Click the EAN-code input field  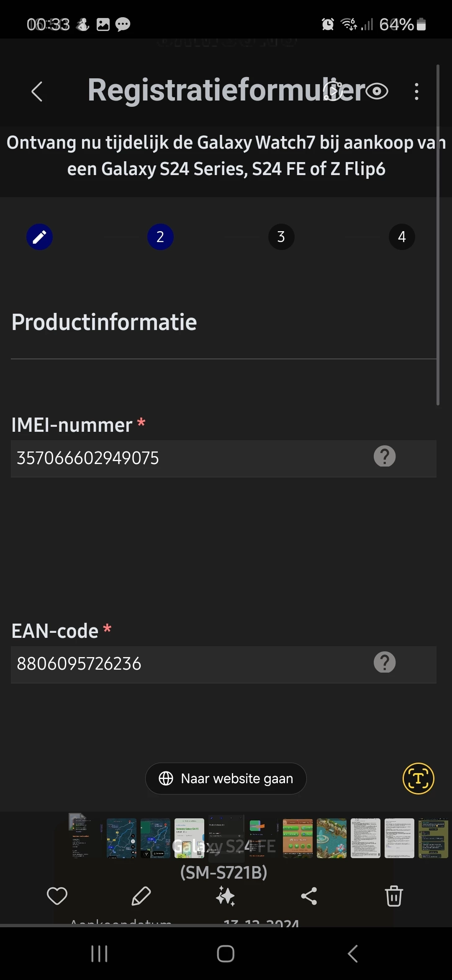pos(188,664)
